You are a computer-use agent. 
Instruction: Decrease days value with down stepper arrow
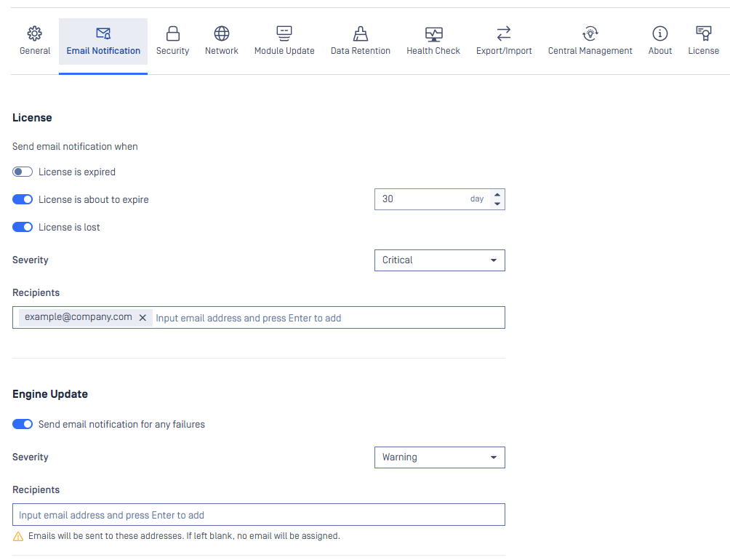pyautogui.click(x=497, y=204)
